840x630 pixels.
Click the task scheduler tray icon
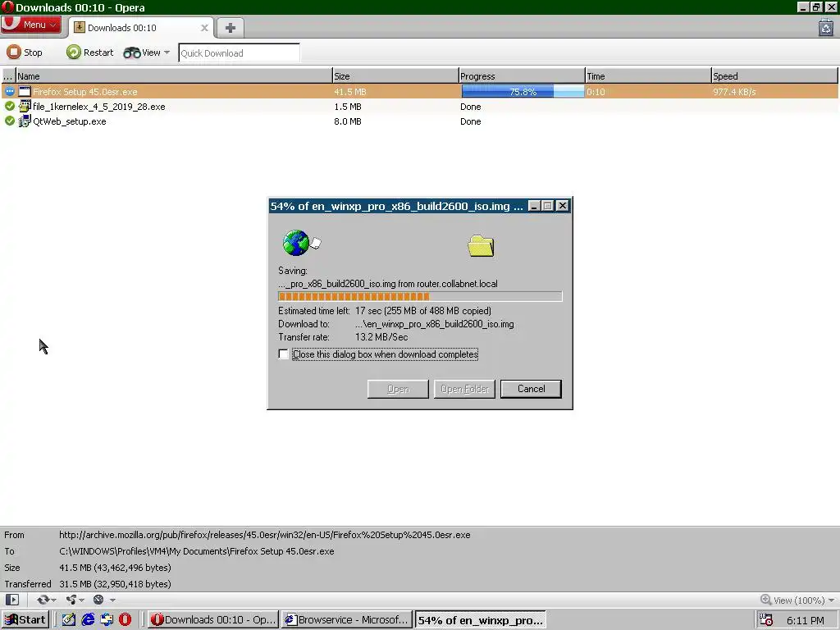(x=766, y=620)
